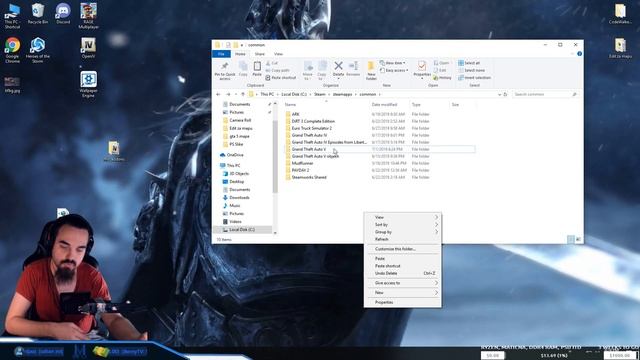This screenshot has height=360, width=640.
Task: Click This PC in address bar
Action: coord(267,94)
